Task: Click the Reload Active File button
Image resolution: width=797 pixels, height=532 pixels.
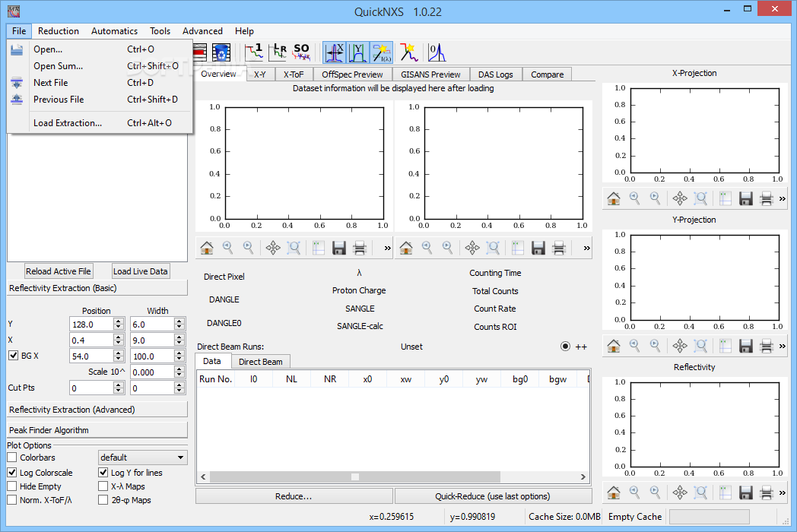Action: (59, 271)
